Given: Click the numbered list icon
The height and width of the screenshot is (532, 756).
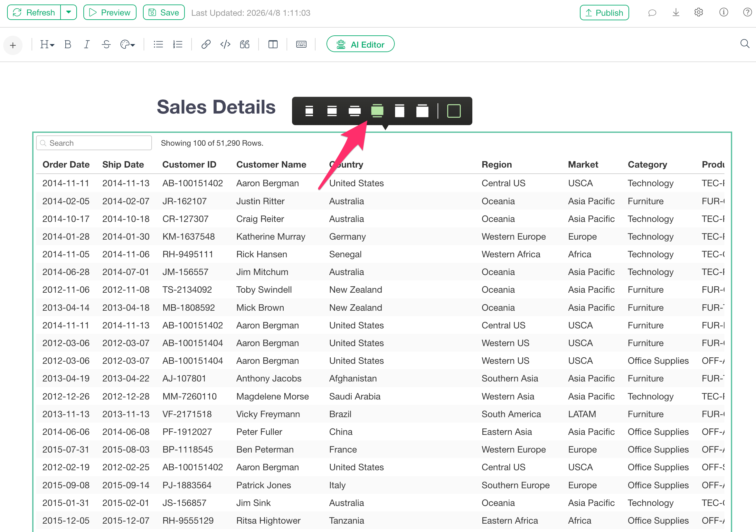Looking at the screenshot, I should click(178, 44).
